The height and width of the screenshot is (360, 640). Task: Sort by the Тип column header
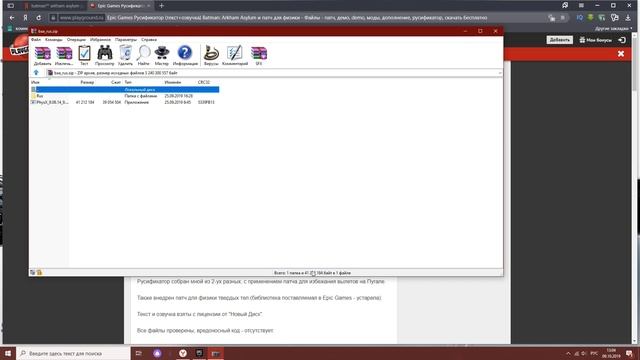(x=128, y=82)
